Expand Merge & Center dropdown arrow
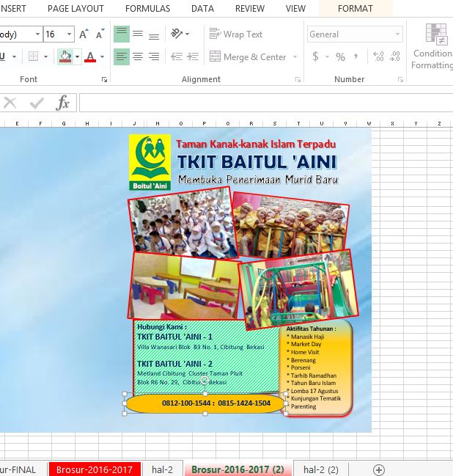The width and height of the screenshot is (453, 476). (295, 56)
